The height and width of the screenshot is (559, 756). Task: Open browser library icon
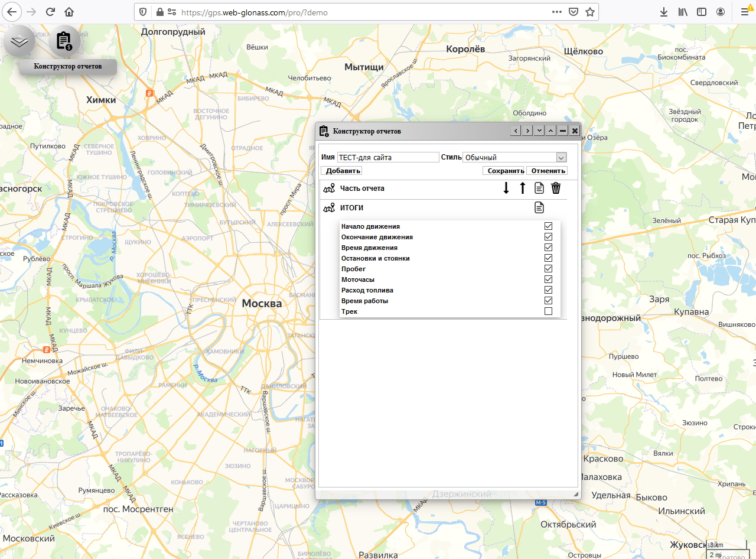[683, 12]
